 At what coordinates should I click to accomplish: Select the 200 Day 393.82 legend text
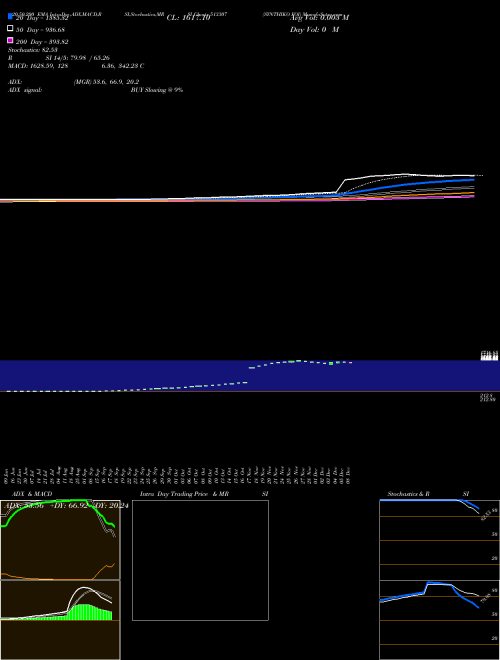42,42
